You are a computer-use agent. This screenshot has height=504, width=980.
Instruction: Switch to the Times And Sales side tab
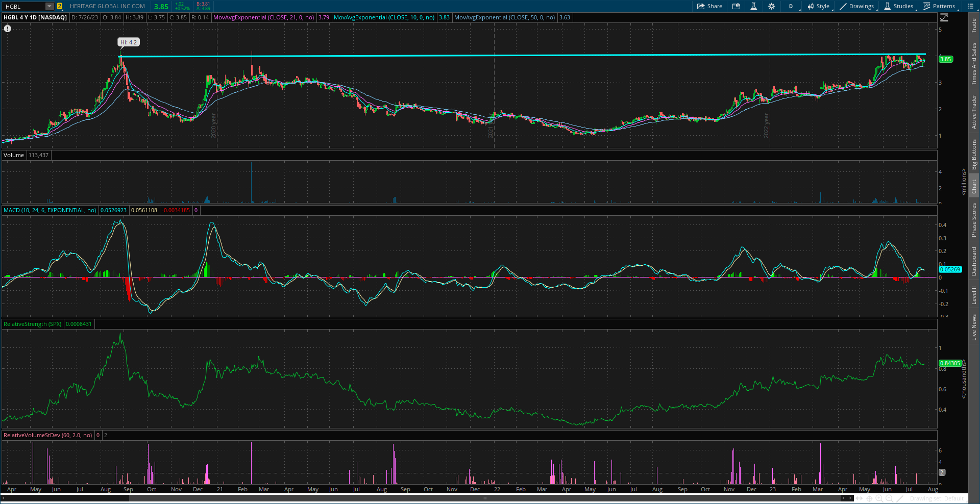(x=974, y=64)
